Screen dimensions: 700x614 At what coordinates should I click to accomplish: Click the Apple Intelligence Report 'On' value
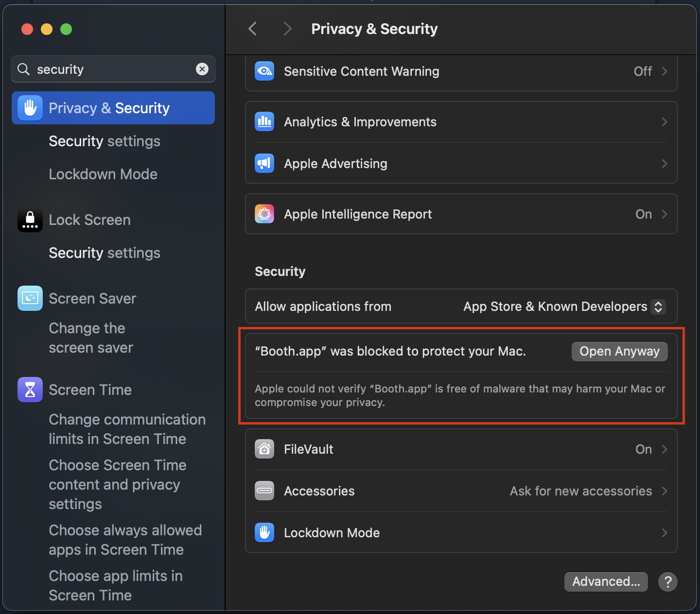[x=644, y=214]
